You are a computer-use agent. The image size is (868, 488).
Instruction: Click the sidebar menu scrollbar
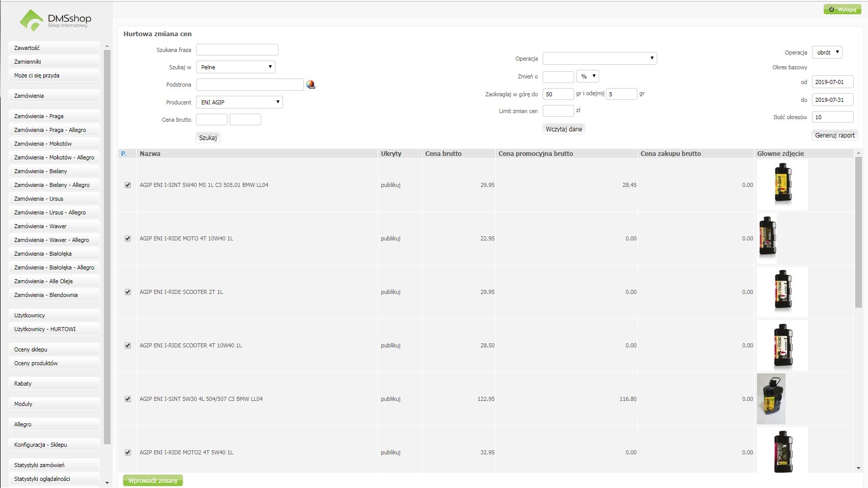pyautogui.click(x=107, y=247)
